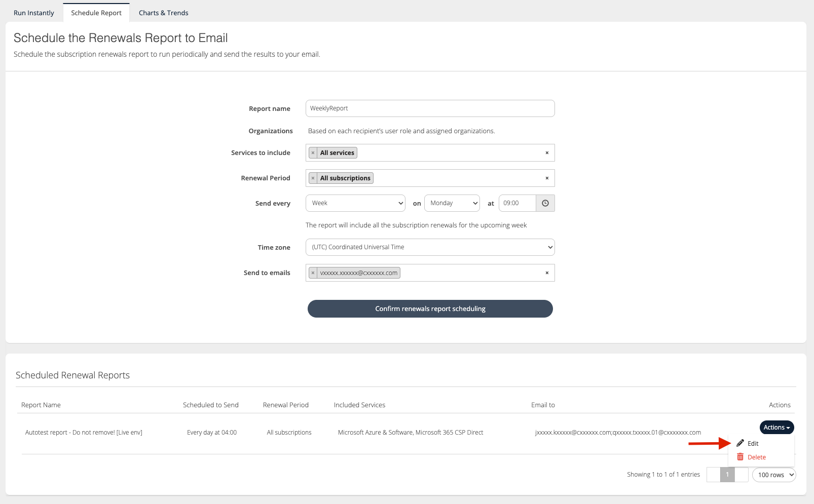This screenshot has height=504, width=814.
Task: Change the 100 rows page size dropdown
Action: click(773, 475)
